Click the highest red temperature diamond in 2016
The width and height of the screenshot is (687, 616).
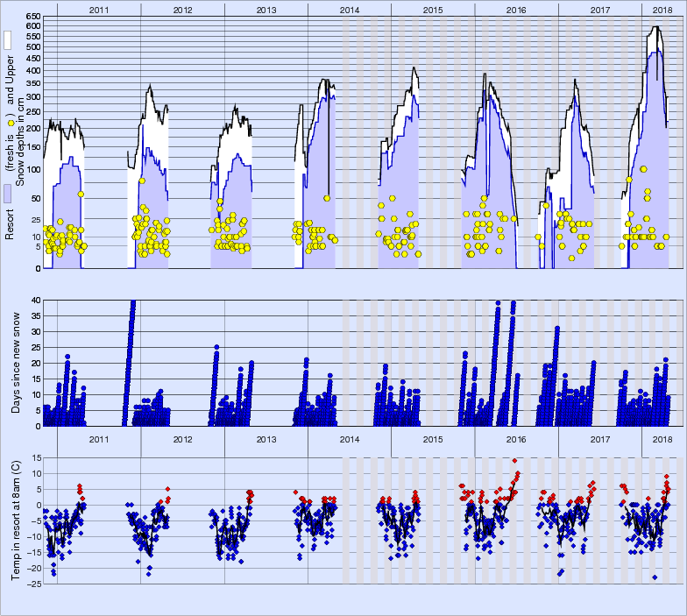pyautogui.click(x=514, y=460)
